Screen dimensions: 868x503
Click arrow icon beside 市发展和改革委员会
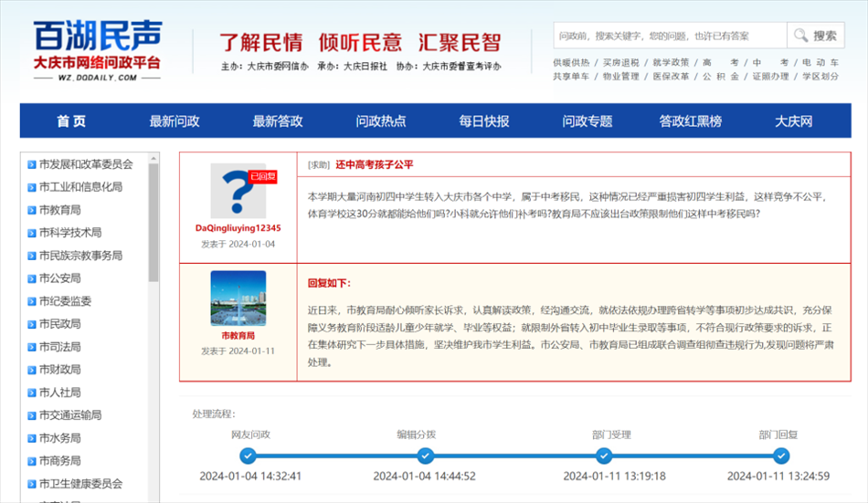pyautogui.click(x=31, y=164)
